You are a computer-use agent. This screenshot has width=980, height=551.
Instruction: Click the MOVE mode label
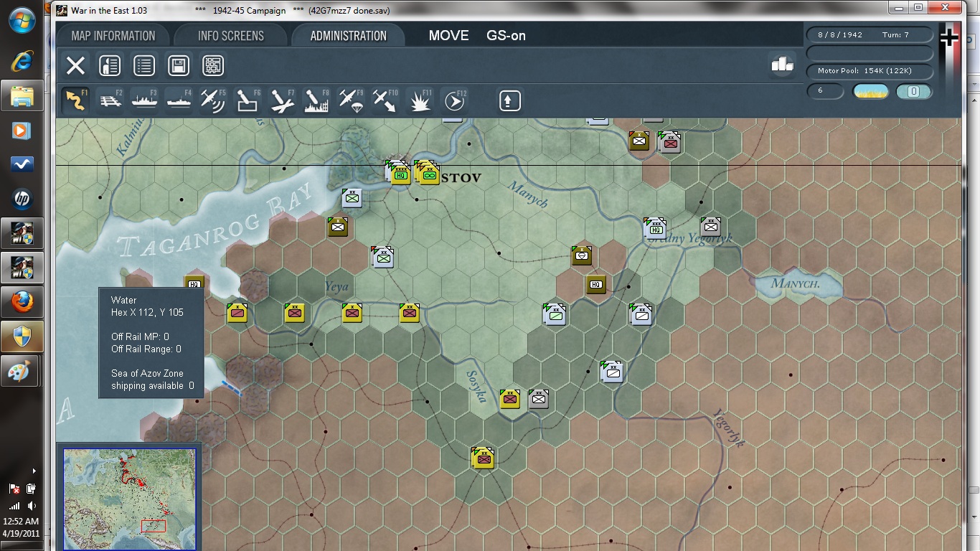[448, 36]
